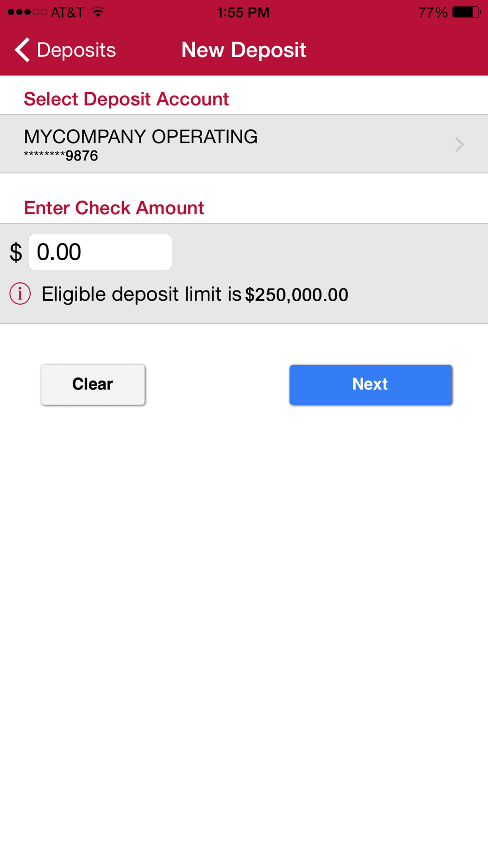Open the MYCOMPANY OPERATING account selector
Viewport: 488px width, 868px height.
(x=141, y=137)
